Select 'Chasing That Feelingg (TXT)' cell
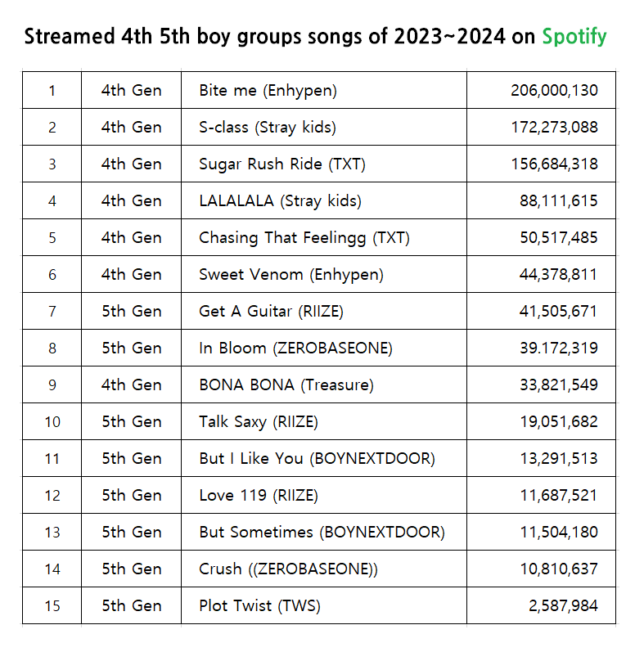Viewport: 644px width, 652px height. tap(304, 238)
